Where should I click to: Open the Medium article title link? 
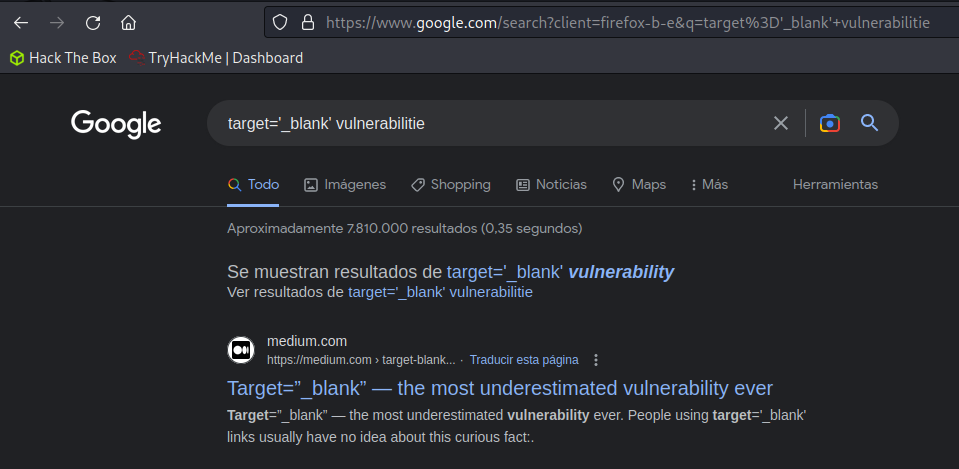(x=500, y=388)
